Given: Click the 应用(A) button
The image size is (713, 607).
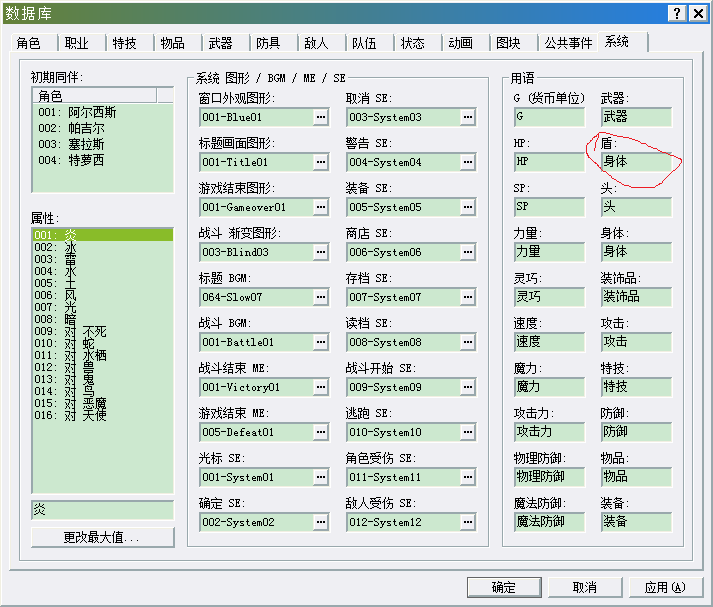Looking at the screenshot, I should (x=666, y=587).
